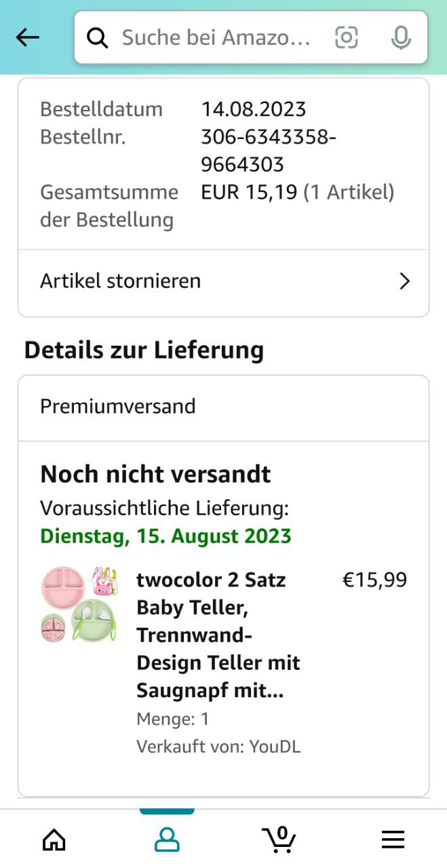
Task: Start voice search with microphone icon
Action: [x=401, y=38]
